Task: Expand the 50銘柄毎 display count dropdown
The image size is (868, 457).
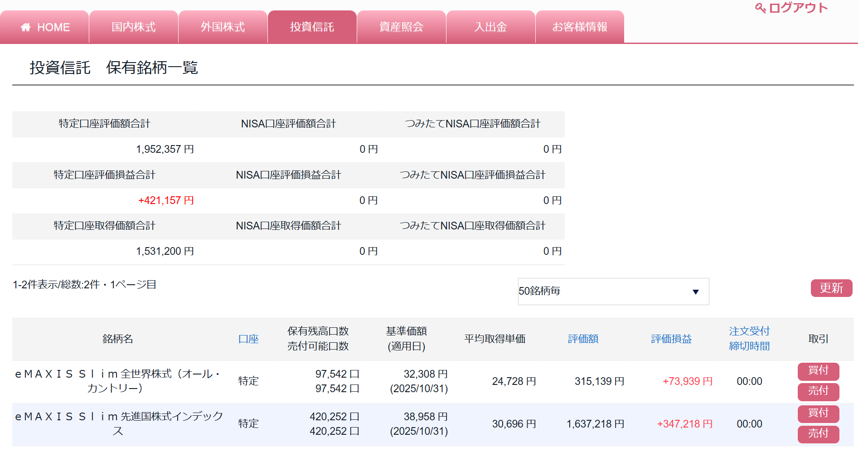Action: coord(613,291)
